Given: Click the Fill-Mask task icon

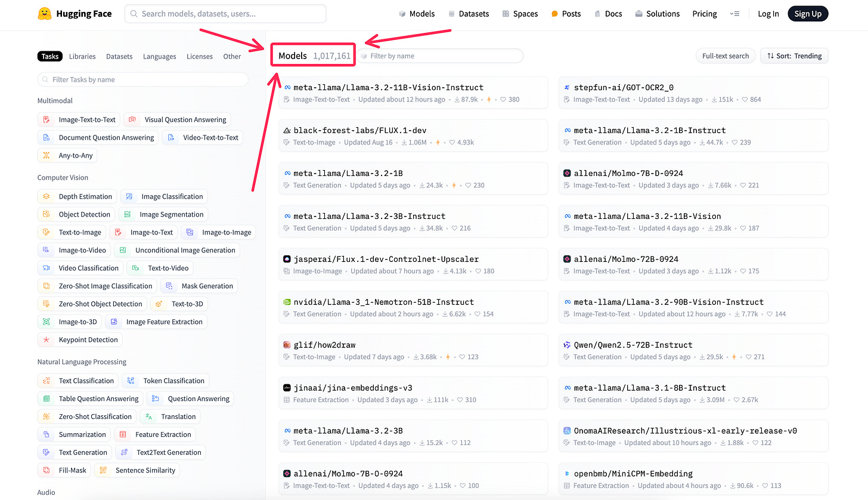Looking at the screenshot, I should [x=46, y=470].
